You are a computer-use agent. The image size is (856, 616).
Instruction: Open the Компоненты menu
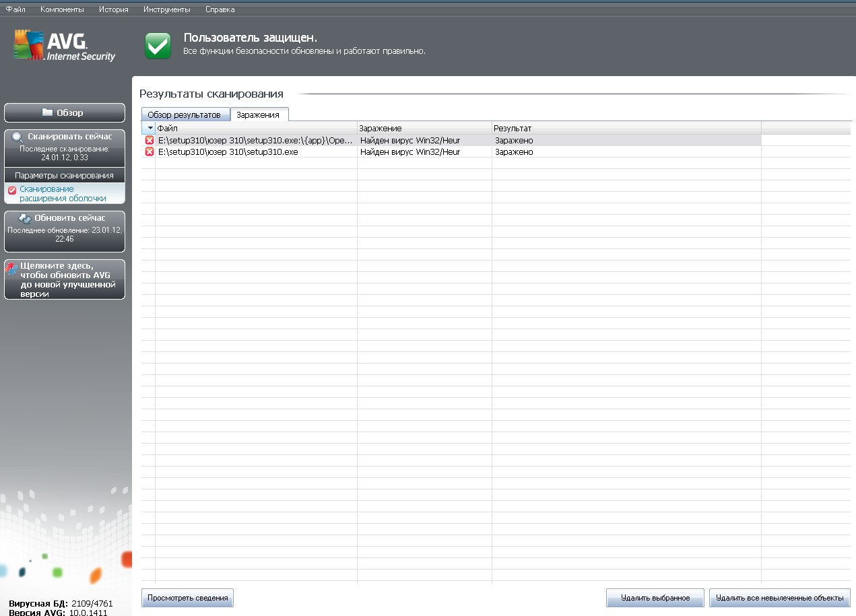(62, 9)
